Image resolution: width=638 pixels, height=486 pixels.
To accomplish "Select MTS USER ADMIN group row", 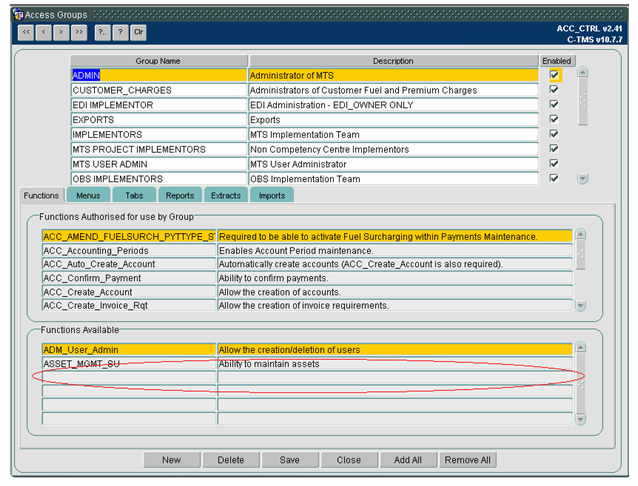I will tap(159, 164).
